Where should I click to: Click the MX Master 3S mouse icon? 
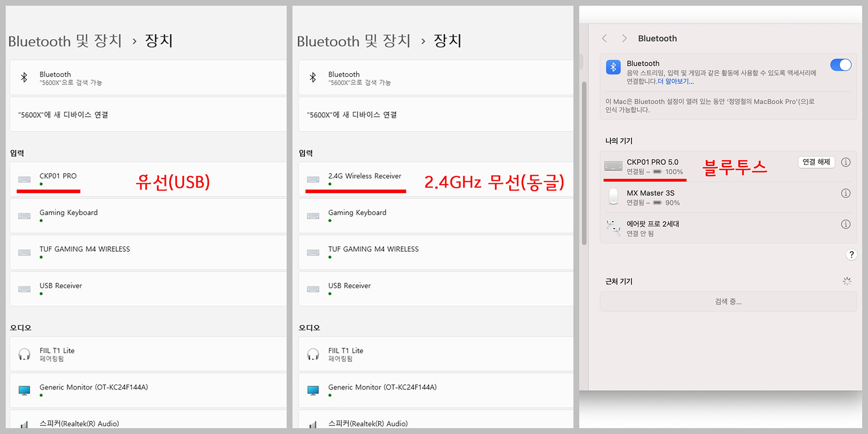click(614, 196)
